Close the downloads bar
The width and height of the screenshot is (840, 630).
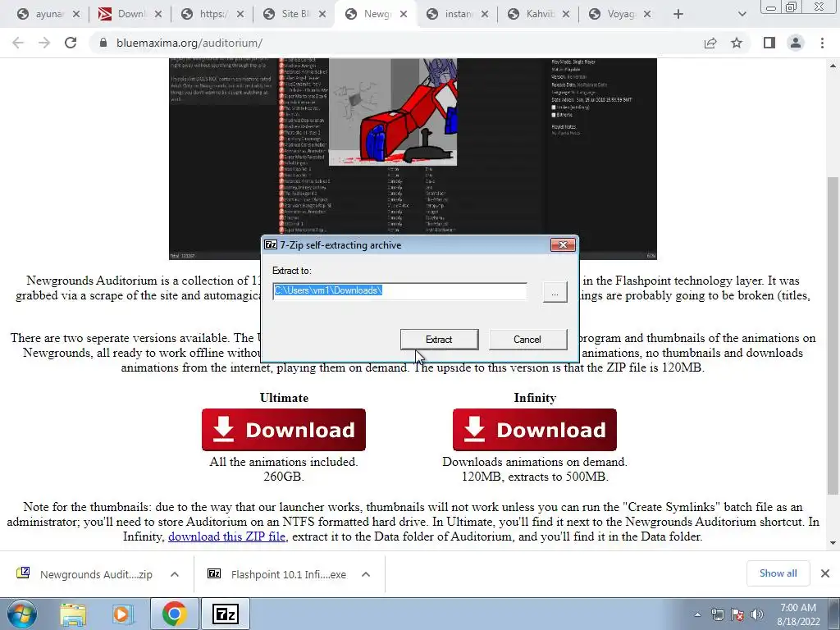tap(825, 573)
